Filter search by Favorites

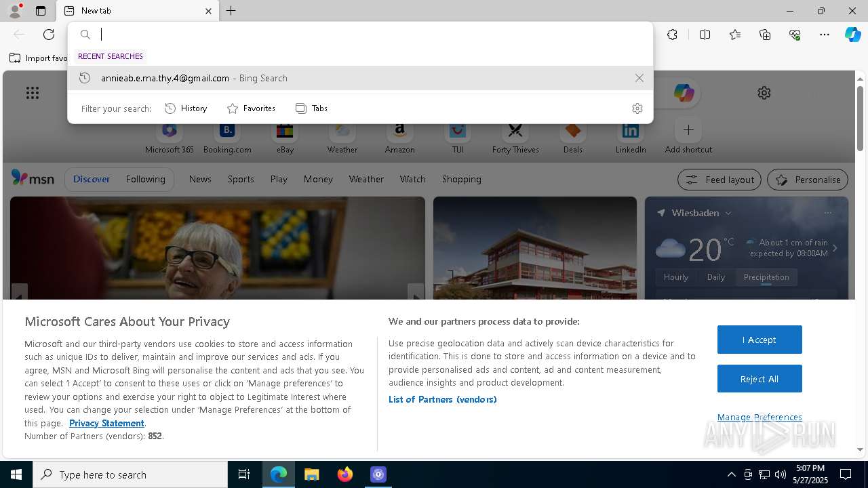point(251,108)
